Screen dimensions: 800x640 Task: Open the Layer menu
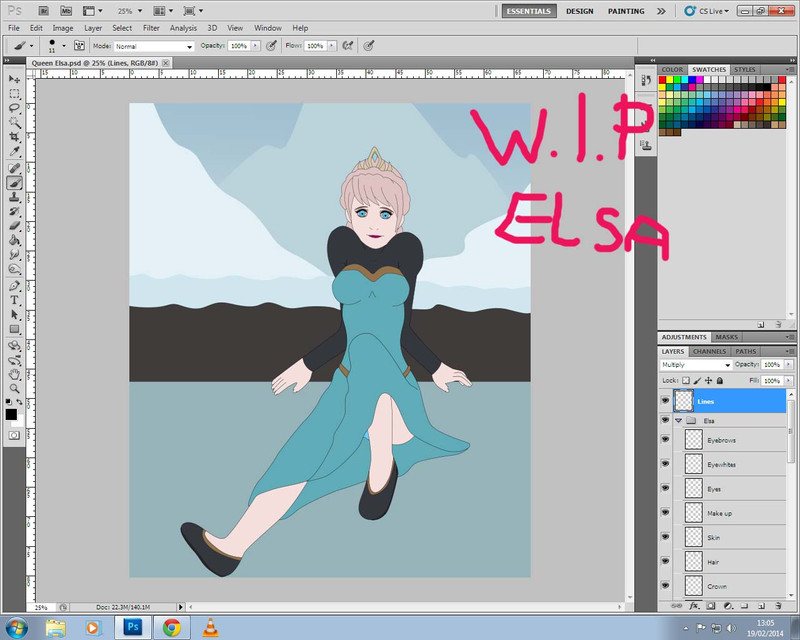pyautogui.click(x=93, y=28)
